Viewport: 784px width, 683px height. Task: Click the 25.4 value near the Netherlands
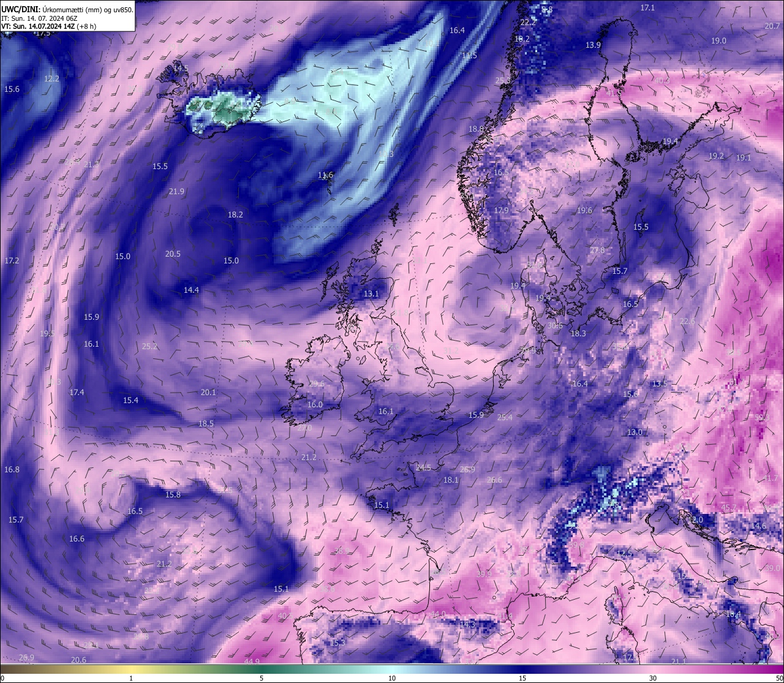coord(505,417)
